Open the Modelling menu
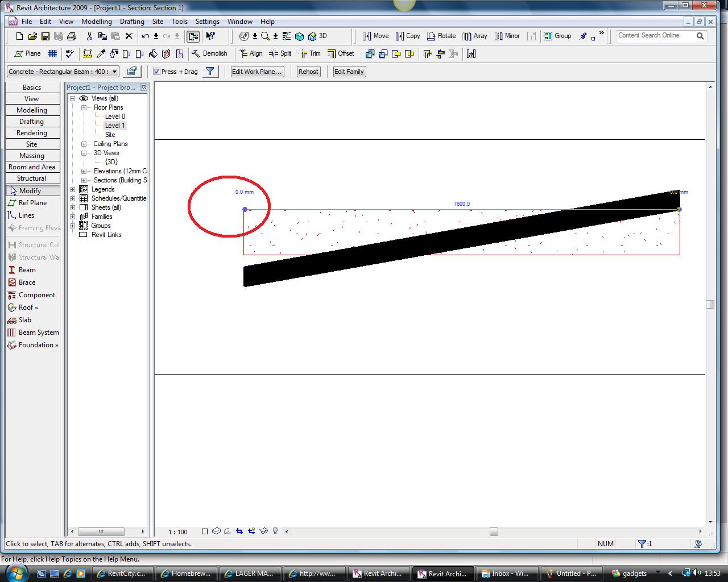 (97, 22)
